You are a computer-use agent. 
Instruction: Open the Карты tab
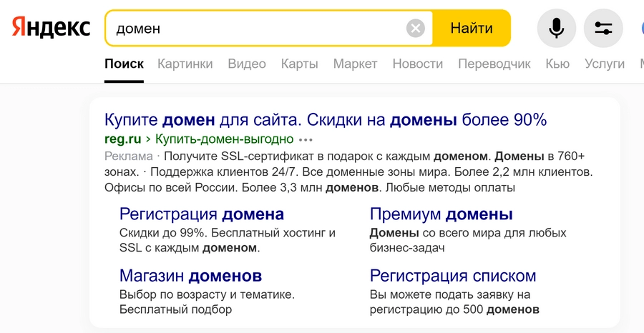299,64
